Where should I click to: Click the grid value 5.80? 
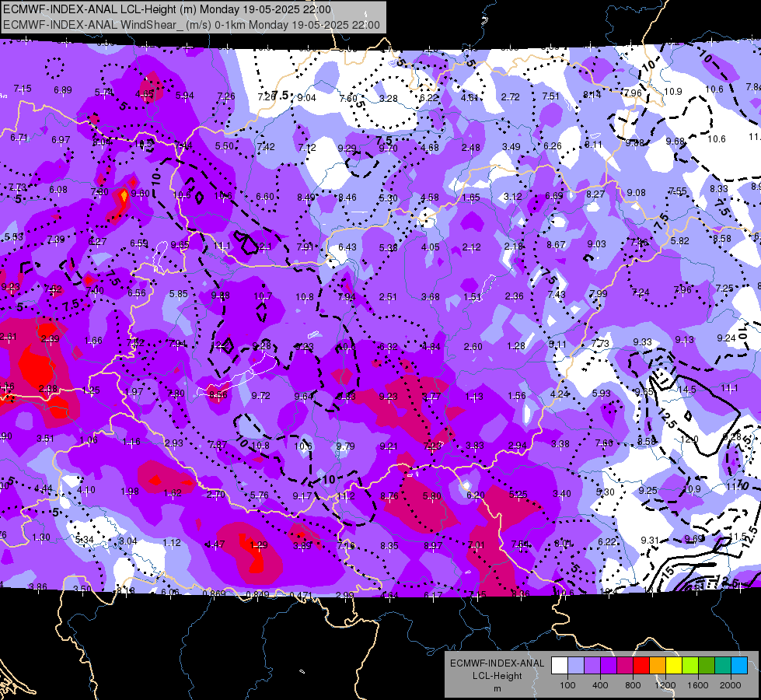pyautogui.click(x=432, y=496)
